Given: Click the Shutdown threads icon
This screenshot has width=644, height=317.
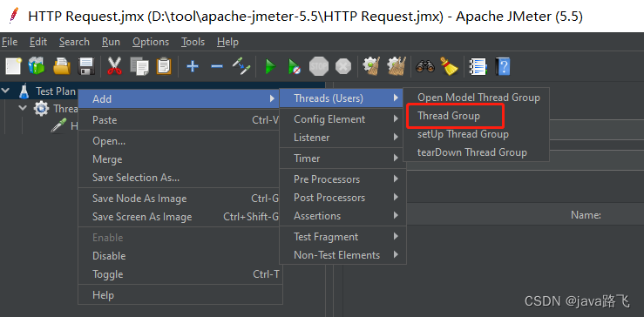Looking at the screenshot, I should pyautogui.click(x=343, y=66).
